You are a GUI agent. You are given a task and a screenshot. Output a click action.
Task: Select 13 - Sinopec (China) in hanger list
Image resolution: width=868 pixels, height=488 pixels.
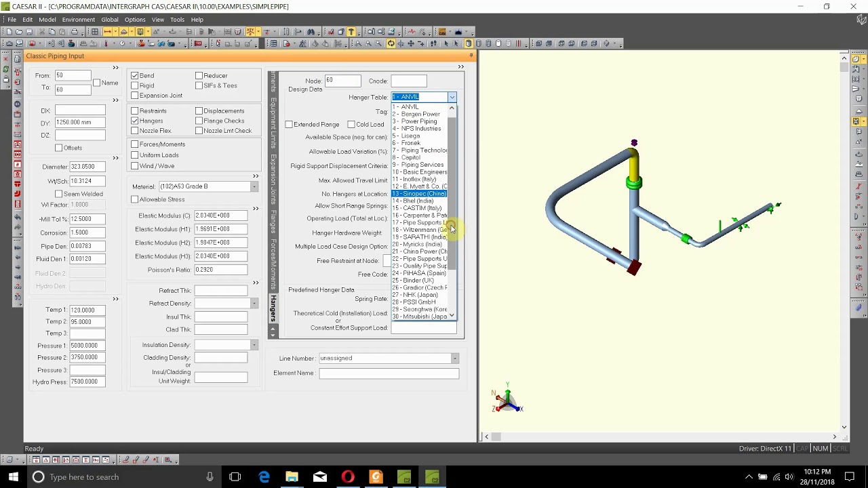(x=419, y=194)
